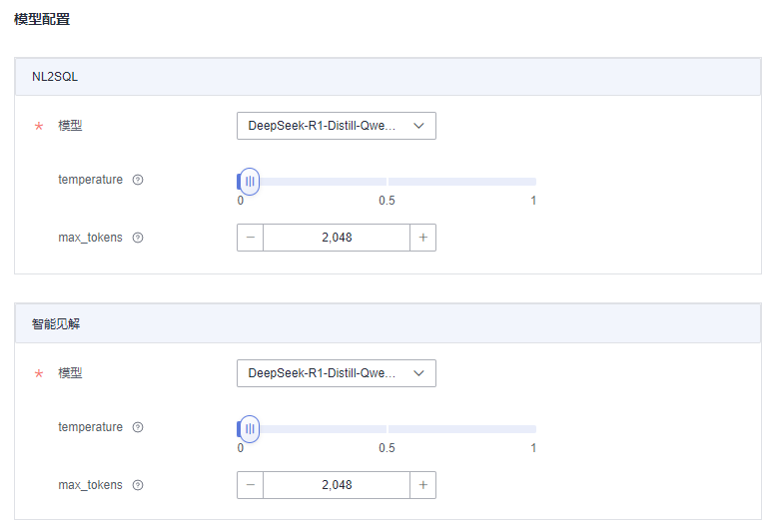Click the NL2SQL section header
773x532 pixels.
click(x=387, y=77)
